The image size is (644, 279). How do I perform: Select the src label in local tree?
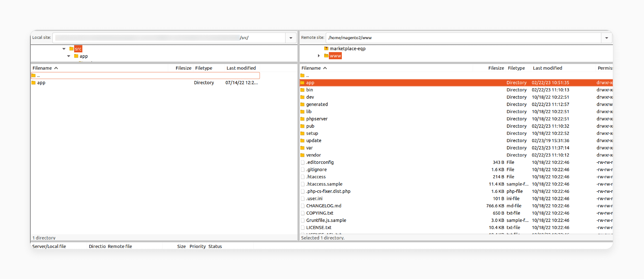(x=78, y=49)
